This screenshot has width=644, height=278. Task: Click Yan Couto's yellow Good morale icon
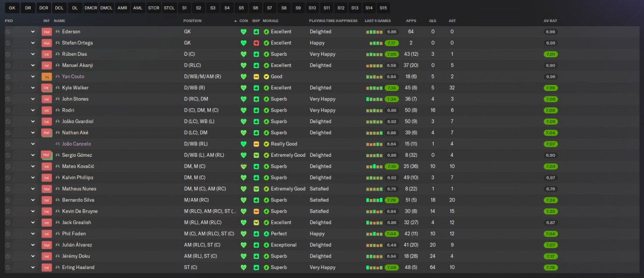266,76
